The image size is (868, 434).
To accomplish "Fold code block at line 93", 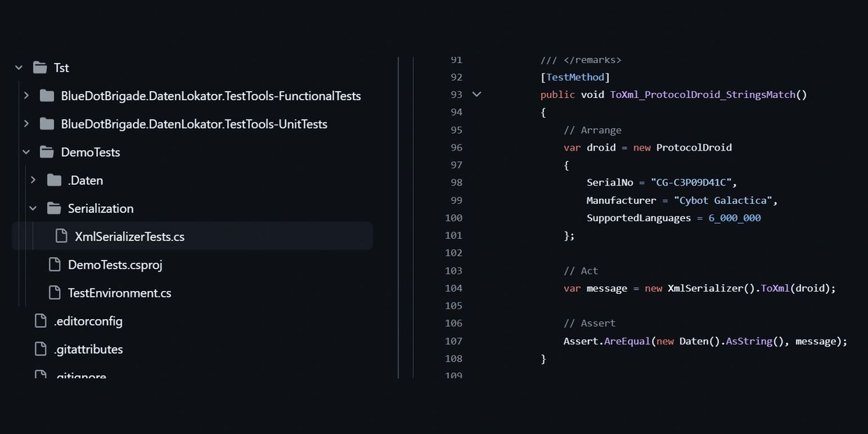I will coord(477,94).
